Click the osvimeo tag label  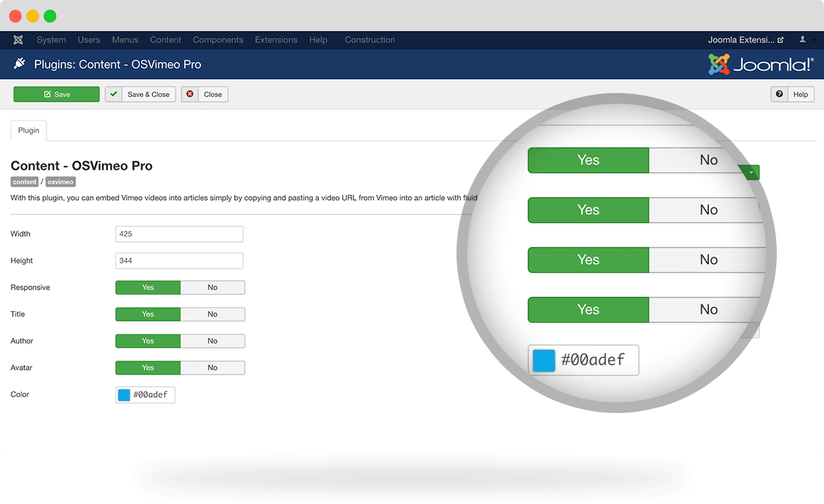point(61,182)
